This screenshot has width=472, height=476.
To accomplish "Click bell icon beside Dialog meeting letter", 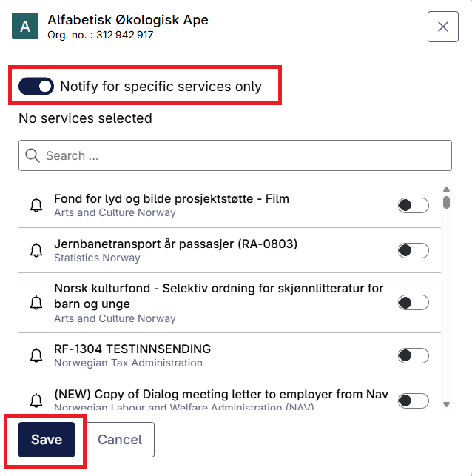I will pyautogui.click(x=36, y=400).
